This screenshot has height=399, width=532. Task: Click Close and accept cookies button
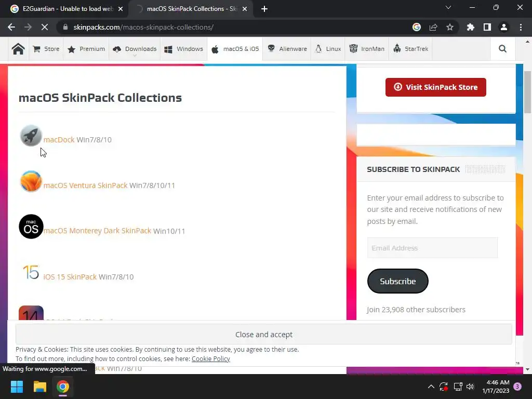point(263,334)
